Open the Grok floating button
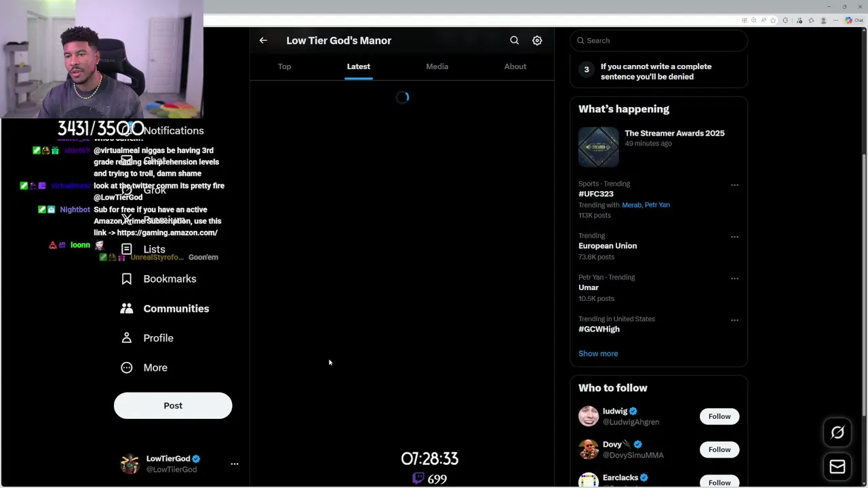The width and height of the screenshot is (868, 488). [x=837, y=432]
